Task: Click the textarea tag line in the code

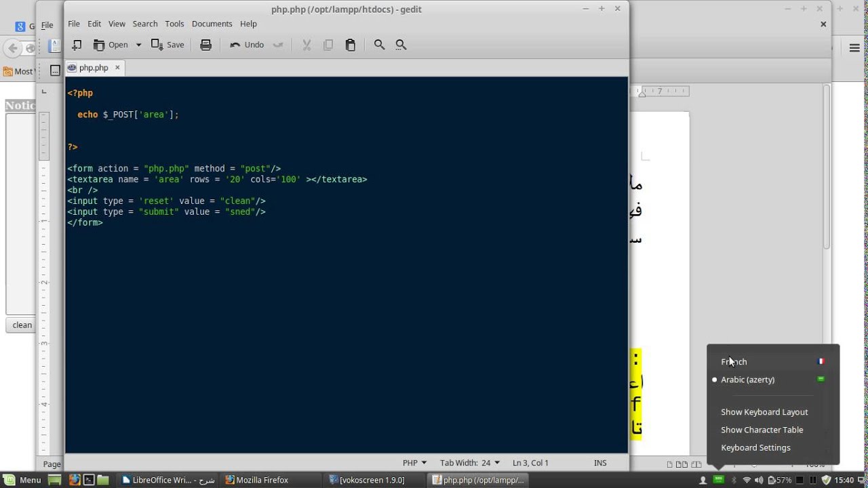Action: point(217,180)
